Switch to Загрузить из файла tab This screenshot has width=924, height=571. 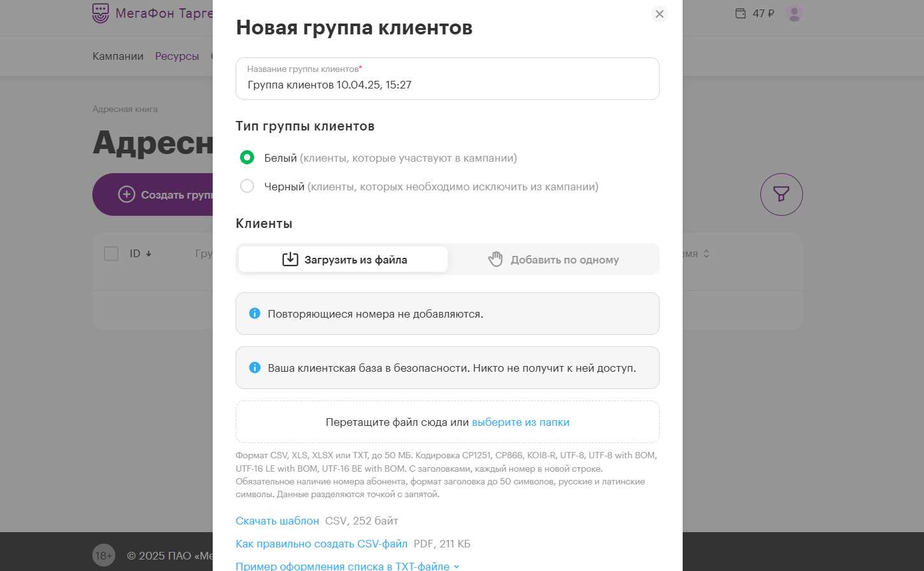click(343, 259)
